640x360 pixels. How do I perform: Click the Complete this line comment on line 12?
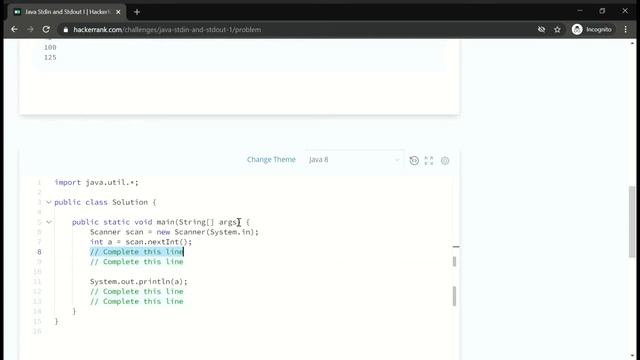tap(137, 291)
